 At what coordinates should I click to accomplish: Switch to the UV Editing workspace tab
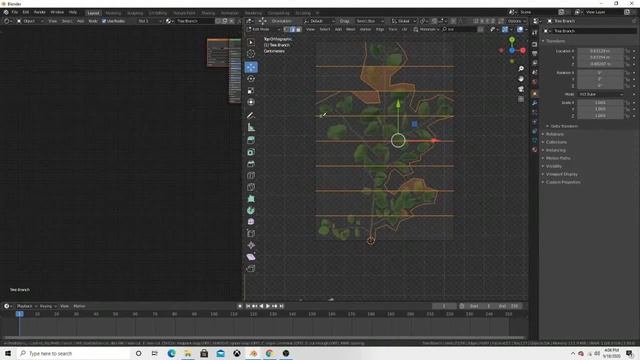[x=158, y=13]
